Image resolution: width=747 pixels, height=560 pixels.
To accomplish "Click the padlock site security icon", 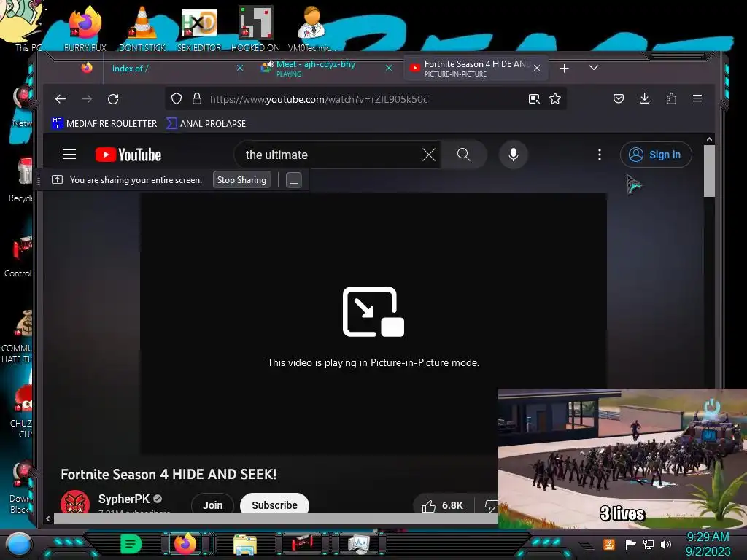I will coord(197,98).
